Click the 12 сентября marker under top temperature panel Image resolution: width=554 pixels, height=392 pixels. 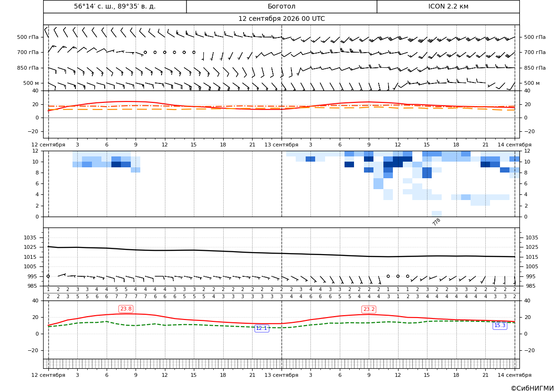tap(48, 145)
